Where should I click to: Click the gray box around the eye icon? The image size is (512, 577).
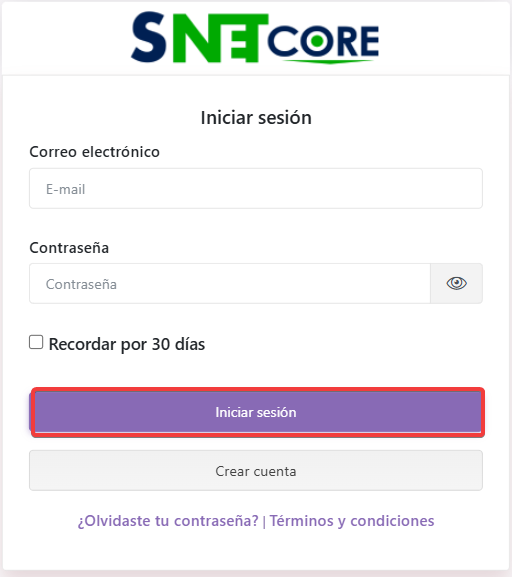456,283
